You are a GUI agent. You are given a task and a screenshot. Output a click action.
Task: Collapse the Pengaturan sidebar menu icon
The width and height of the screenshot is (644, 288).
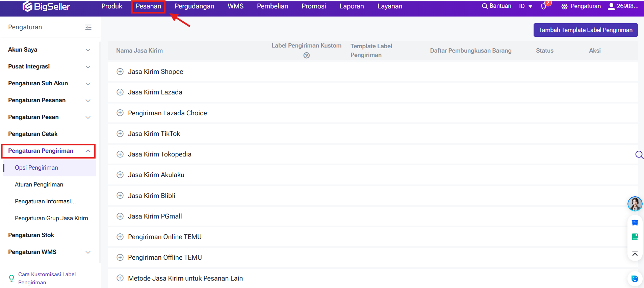(x=88, y=27)
